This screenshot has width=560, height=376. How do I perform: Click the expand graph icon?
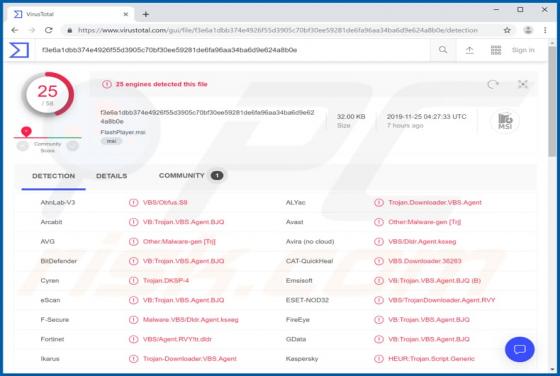(x=523, y=84)
